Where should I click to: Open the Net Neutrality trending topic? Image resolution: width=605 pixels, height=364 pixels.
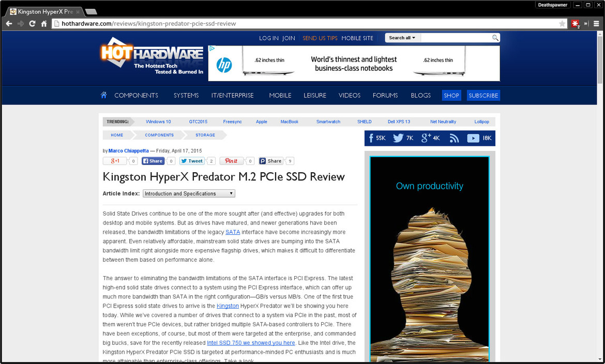(443, 122)
